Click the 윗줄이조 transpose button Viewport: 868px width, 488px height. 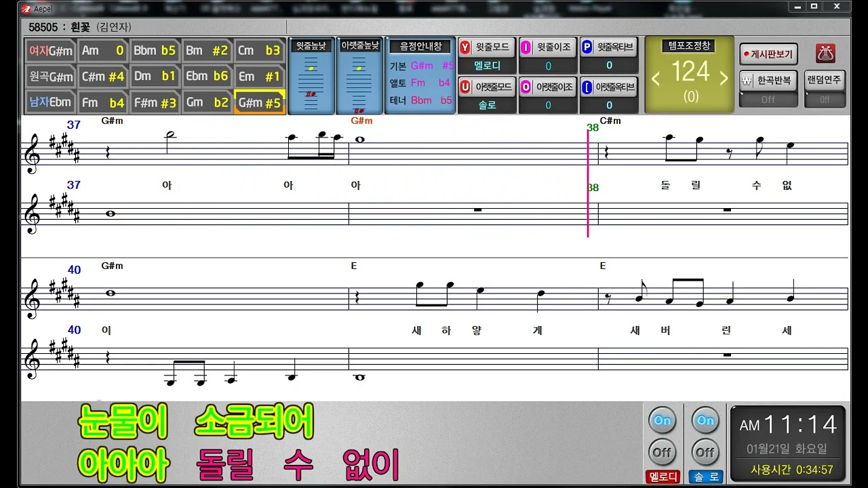point(548,47)
